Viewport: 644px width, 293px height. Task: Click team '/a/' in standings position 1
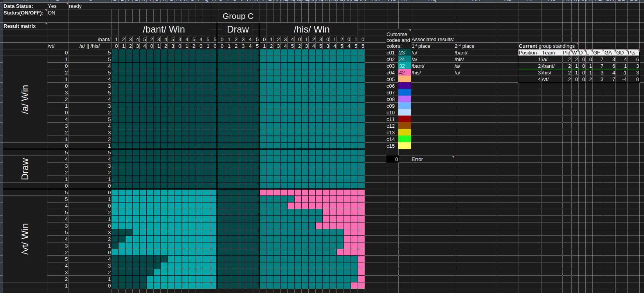tap(552, 60)
